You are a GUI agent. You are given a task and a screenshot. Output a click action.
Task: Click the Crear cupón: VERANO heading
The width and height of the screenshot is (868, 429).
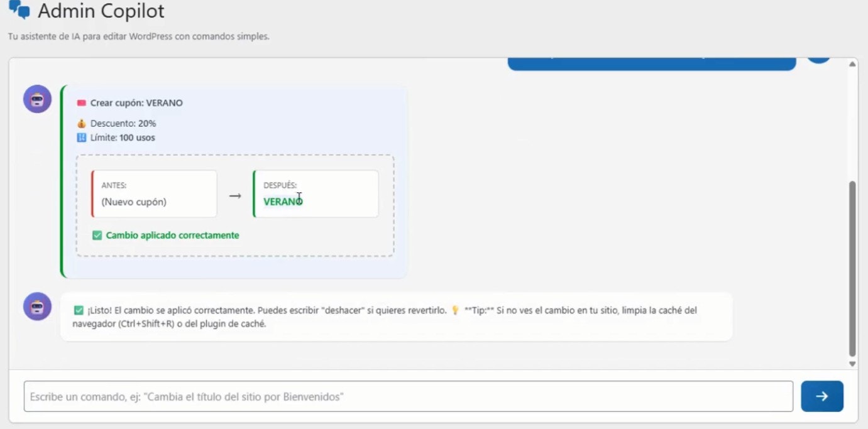(136, 103)
